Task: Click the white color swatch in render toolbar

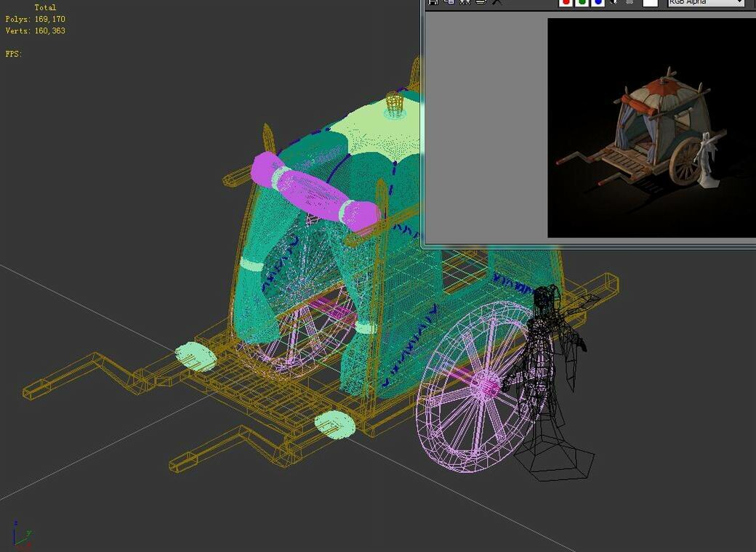Action: pos(651,2)
